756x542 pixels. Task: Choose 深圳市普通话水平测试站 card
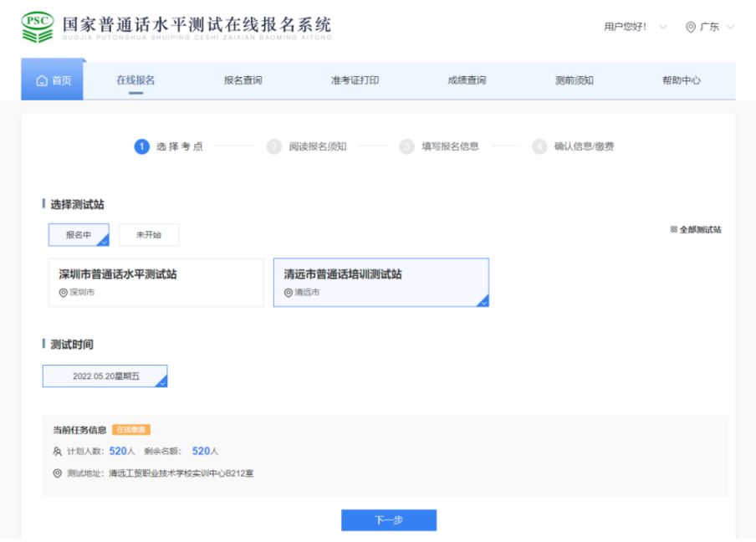tap(156, 283)
